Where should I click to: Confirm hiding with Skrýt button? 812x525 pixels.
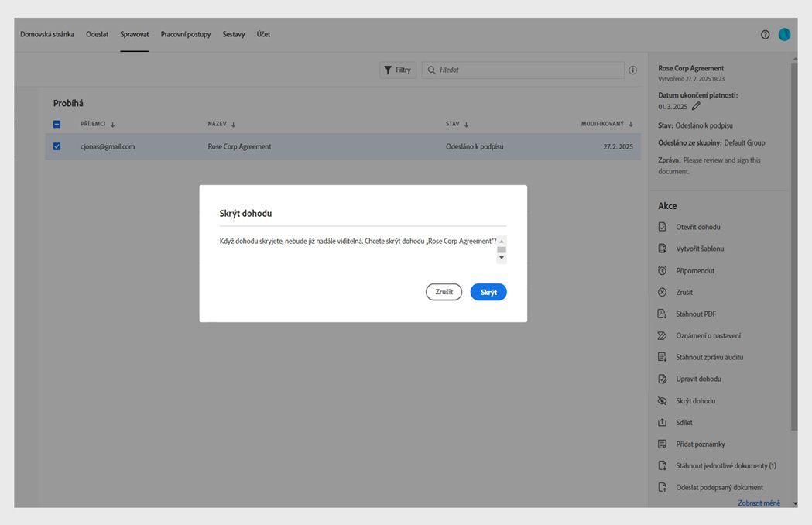(x=488, y=292)
